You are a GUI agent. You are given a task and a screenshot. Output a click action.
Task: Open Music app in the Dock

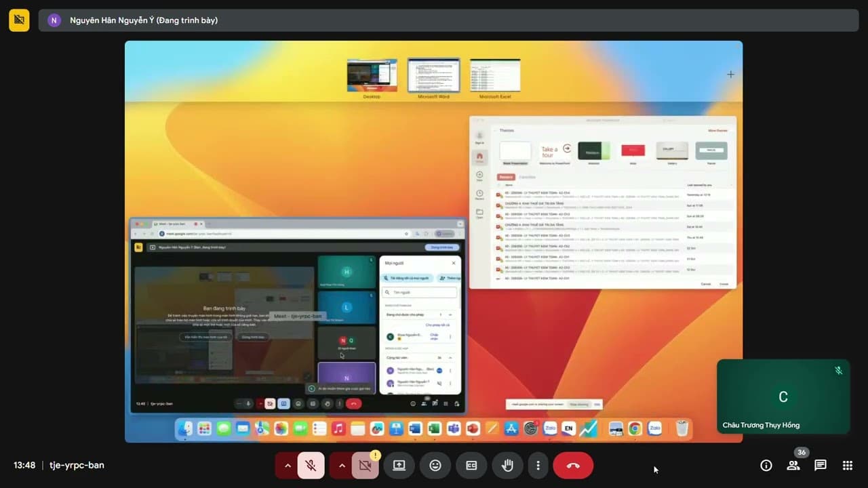coord(338,428)
